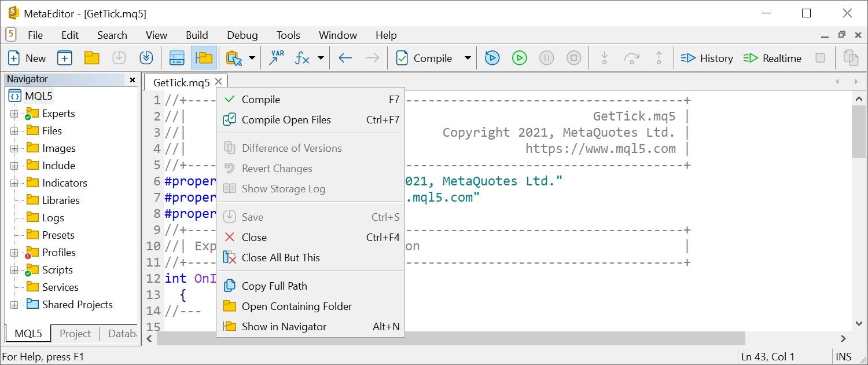The height and width of the screenshot is (365, 868).
Task: Open the Build menu
Action: 197,35
